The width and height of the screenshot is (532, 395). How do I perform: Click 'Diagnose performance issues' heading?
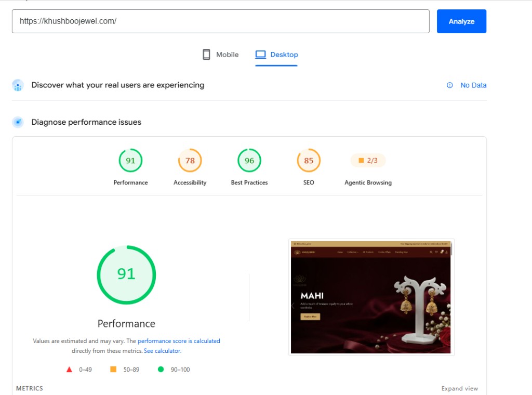click(86, 122)
